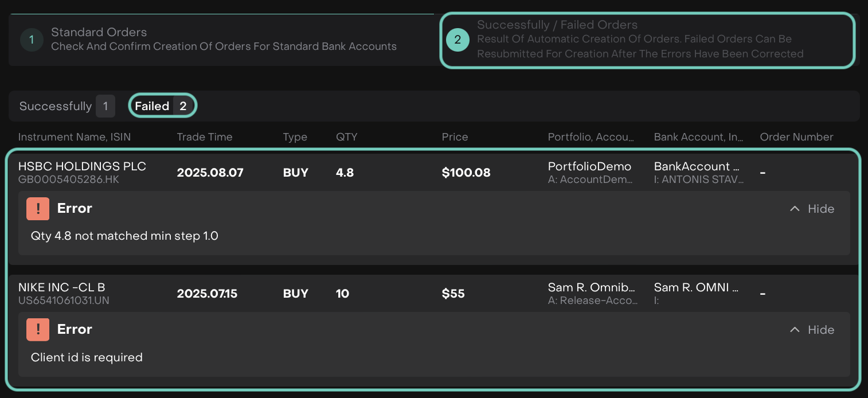Open the Standard Orders step

point(224,39)
